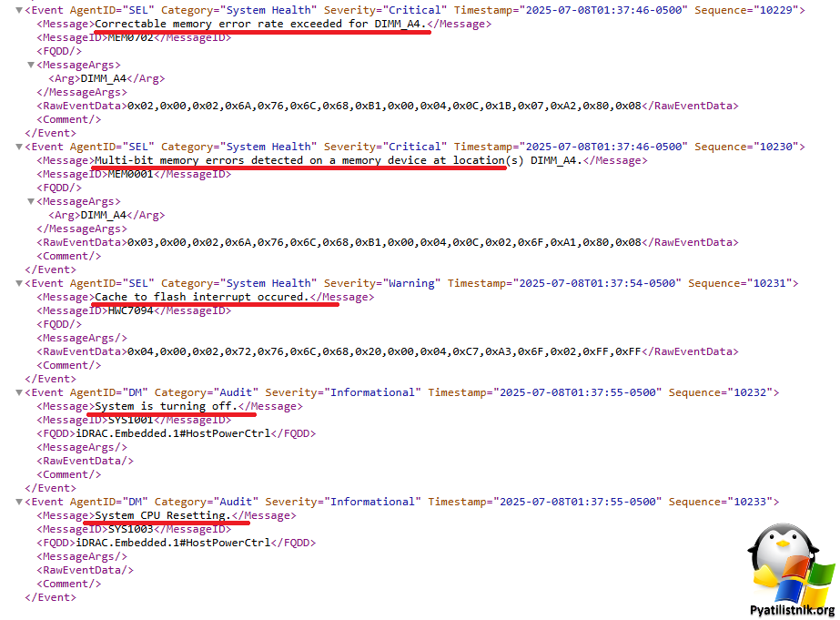The width and height of the screenshot is (840, 620).
Task: Click message 'Cache to flash interrupt occured.'
Action: (x=202, y=298)
